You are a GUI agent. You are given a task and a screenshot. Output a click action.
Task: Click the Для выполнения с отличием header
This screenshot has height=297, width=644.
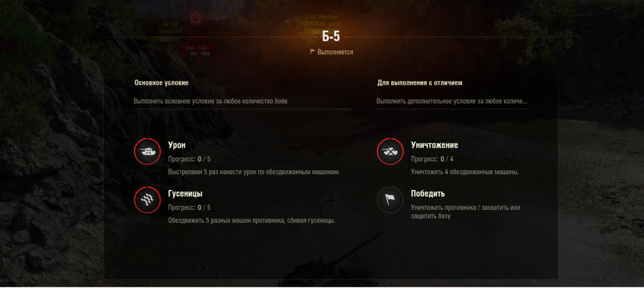pos(420,83)
